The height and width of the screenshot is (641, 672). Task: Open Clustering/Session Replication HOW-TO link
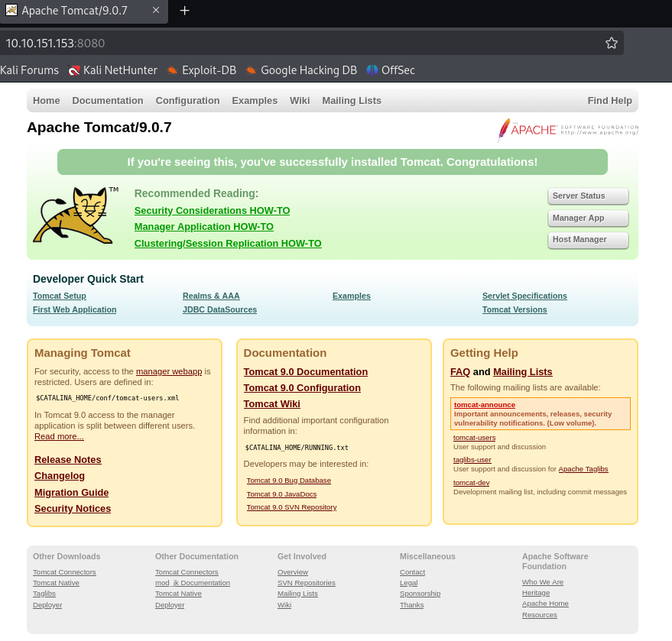(228, 244)
